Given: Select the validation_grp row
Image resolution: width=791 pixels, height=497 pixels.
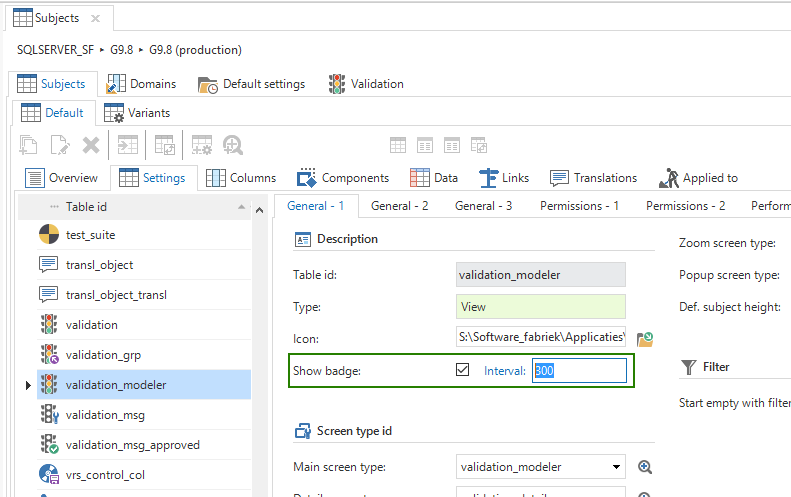Looking at the screenshot, I should [144, 355].
